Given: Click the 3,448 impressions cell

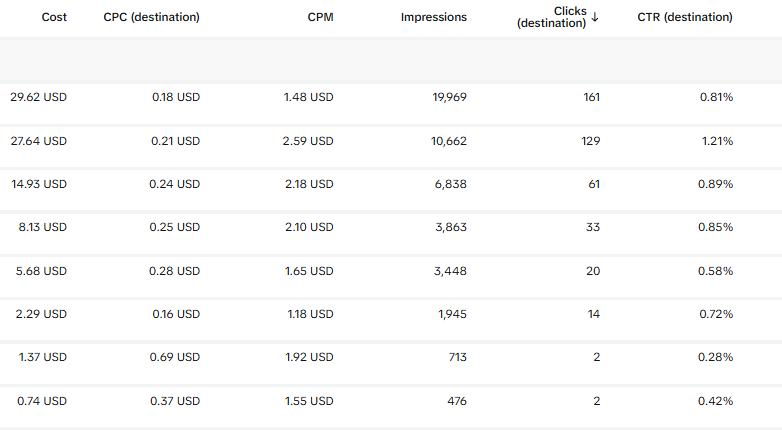Looking at the screenshot, I should pos(450,271).
